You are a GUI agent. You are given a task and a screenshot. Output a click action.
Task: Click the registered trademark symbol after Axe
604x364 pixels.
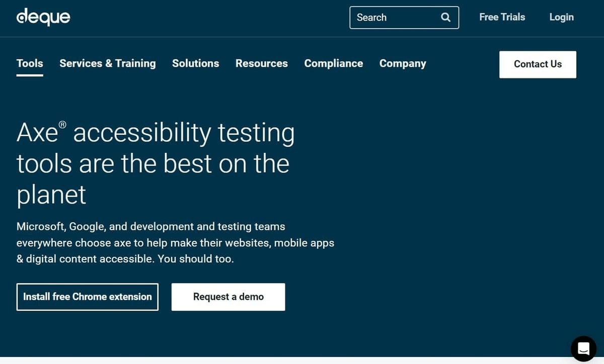[62, 124]
